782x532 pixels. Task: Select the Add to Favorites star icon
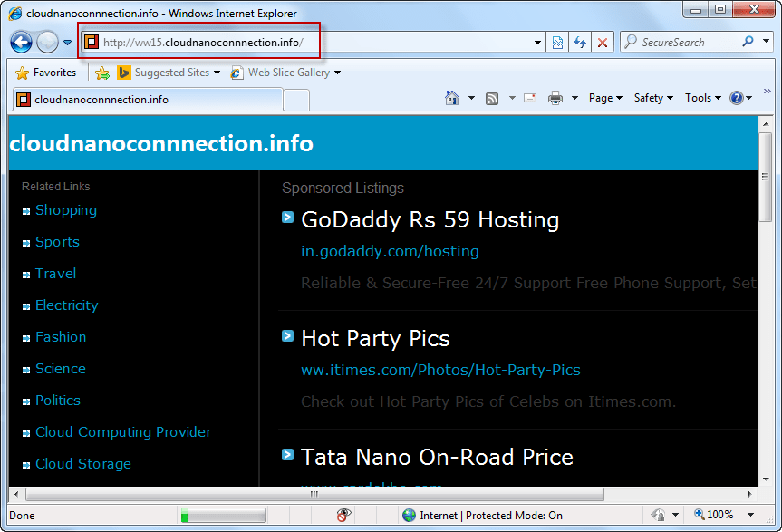(102, 72)
